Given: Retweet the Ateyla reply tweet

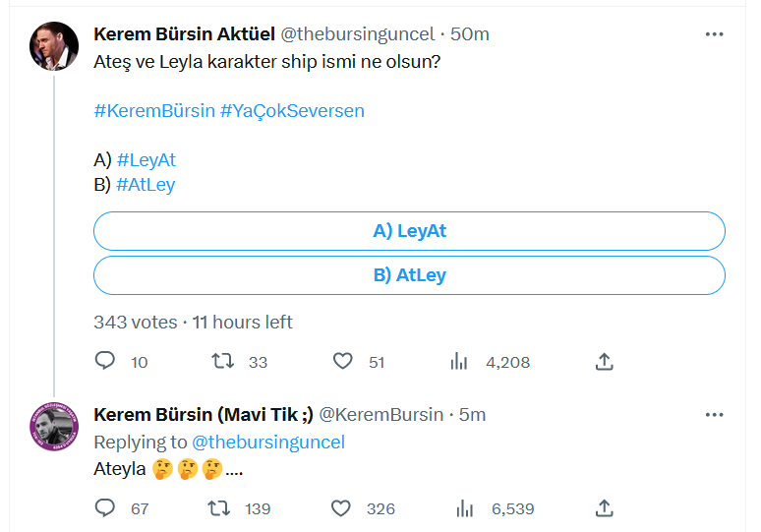Looking at the screenshot, I should tap(223, 508).
